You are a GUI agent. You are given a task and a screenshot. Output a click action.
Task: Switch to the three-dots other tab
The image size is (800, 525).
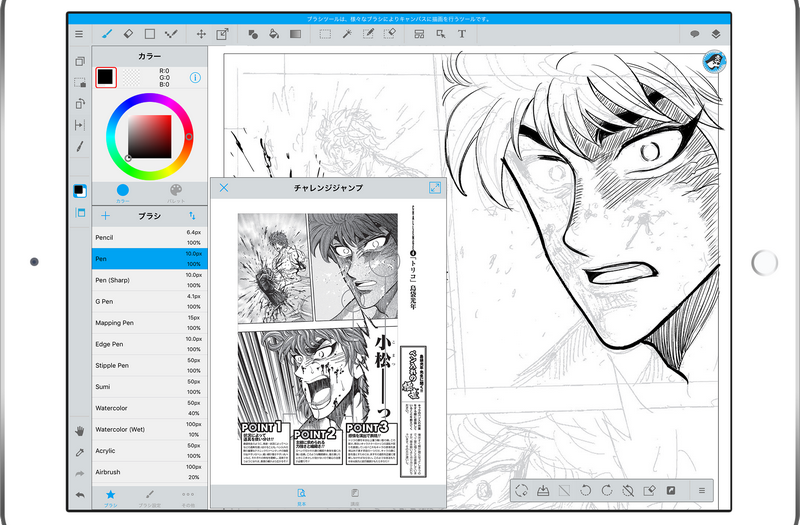click(188, 497)
